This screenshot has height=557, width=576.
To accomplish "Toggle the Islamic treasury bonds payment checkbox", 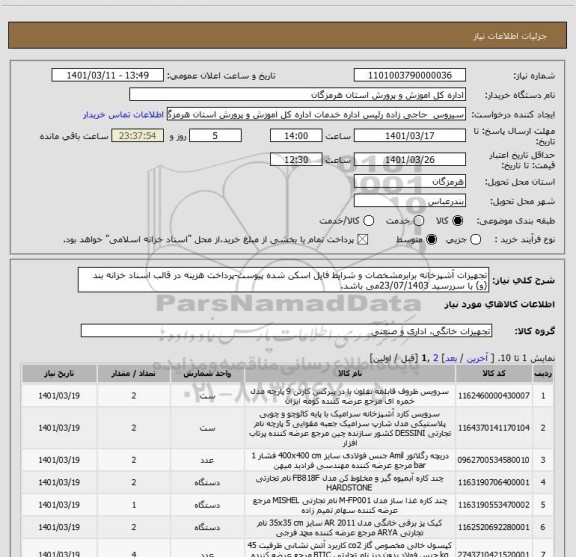I will [x=363, y=240].
